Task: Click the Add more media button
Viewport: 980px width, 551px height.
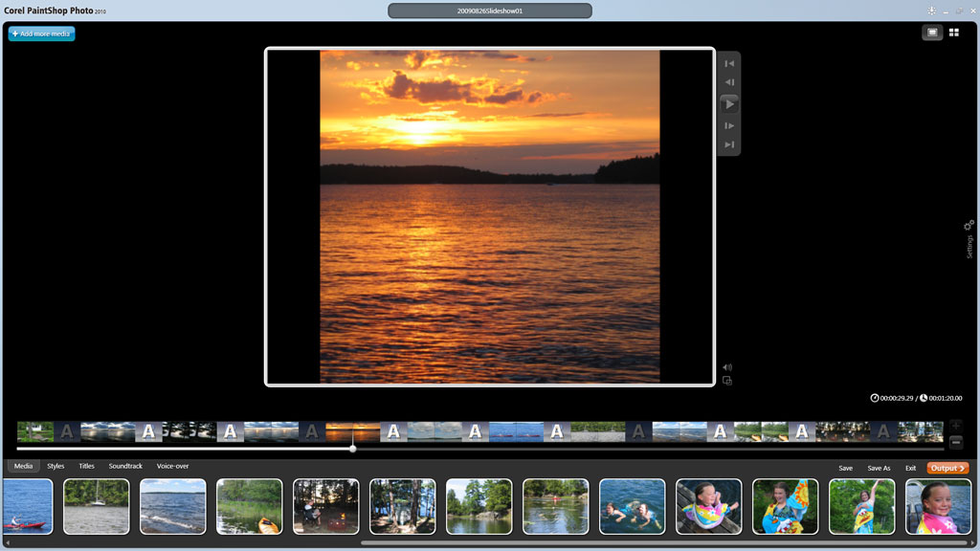Action: point(40,33)
